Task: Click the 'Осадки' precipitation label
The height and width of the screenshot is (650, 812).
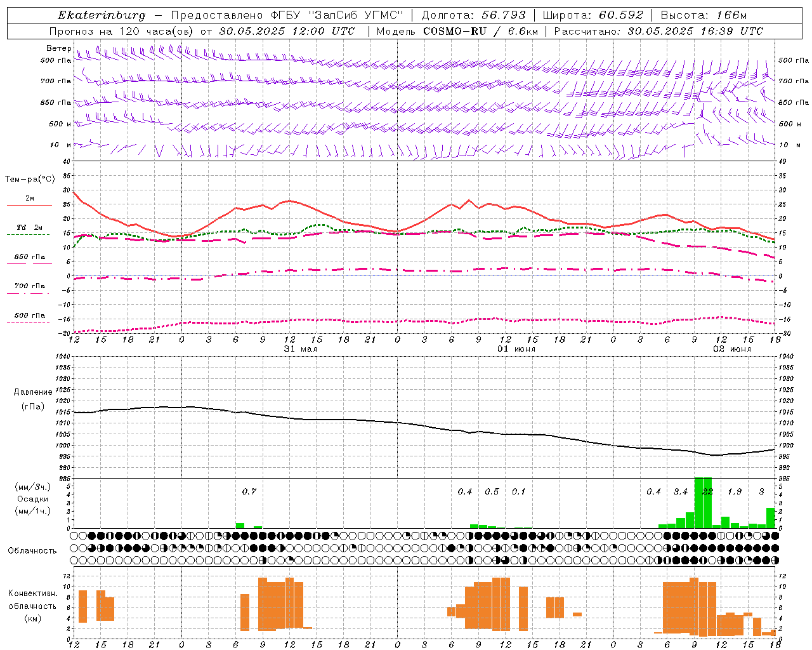Action: pyautogui.click(x=33, y=499)
